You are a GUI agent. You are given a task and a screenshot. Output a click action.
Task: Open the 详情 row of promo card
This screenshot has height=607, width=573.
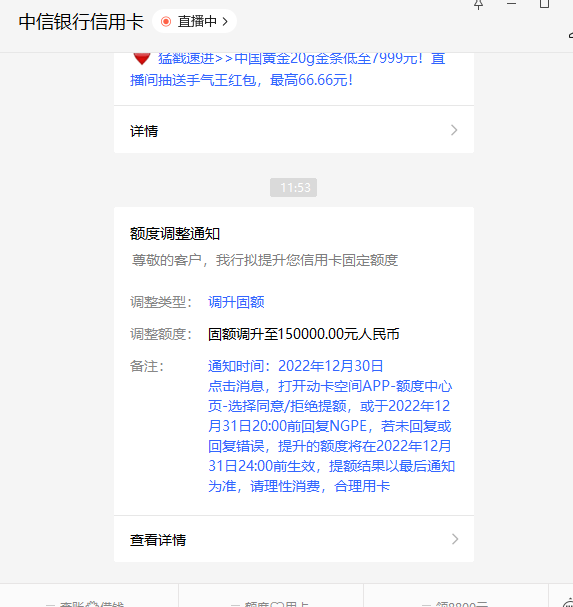click(x=294, y=130)
